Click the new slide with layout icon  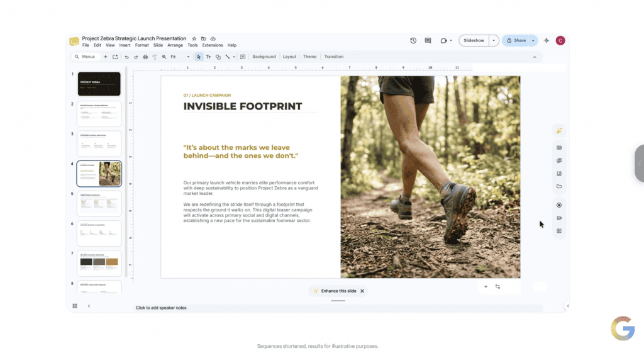tap(116, 57)
